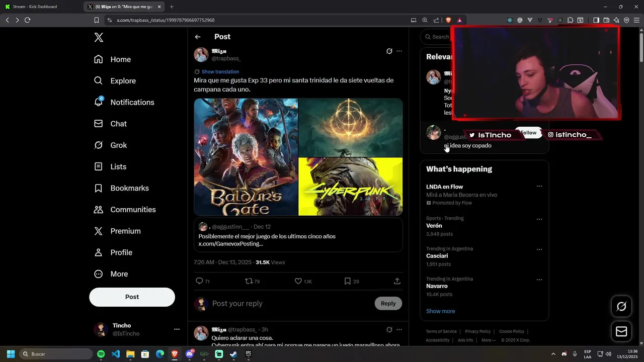Open Home from the sidebar

point(112,59)
